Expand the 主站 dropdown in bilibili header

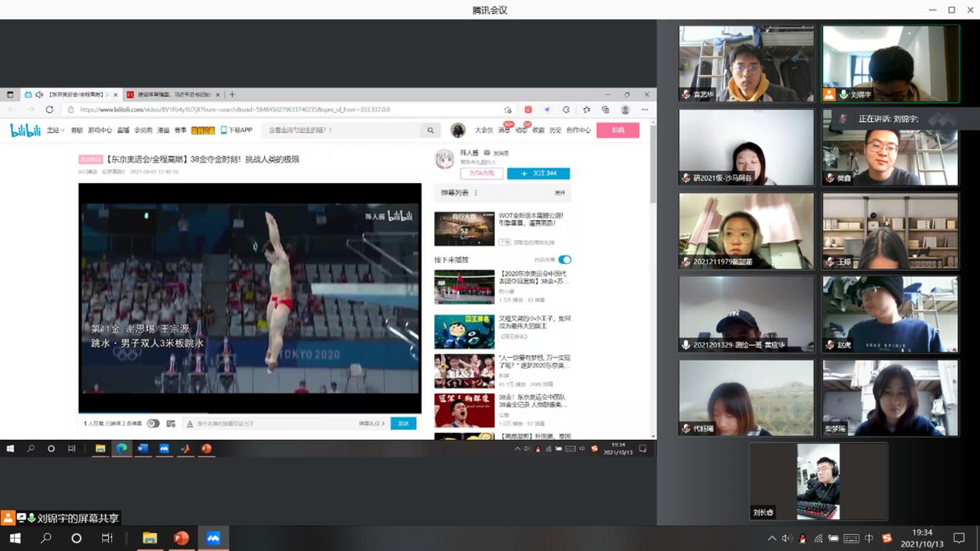point(56,130)
